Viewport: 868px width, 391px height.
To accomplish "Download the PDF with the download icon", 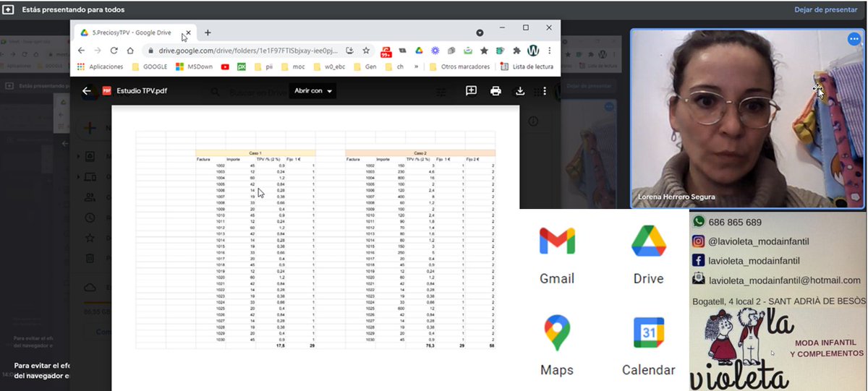I will pos(519,91).
